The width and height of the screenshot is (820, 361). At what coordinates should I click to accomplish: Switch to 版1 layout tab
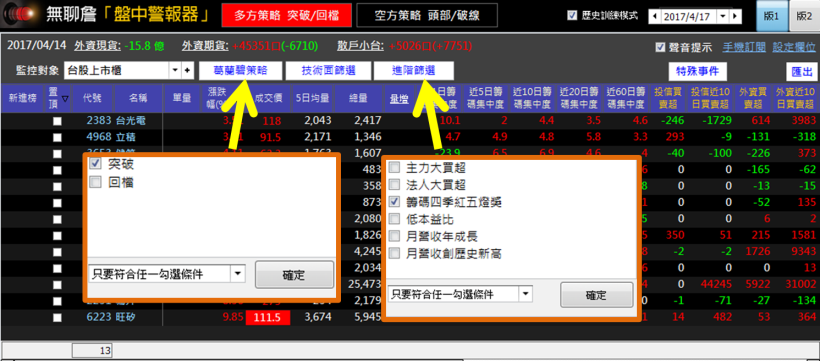point(771,16)
